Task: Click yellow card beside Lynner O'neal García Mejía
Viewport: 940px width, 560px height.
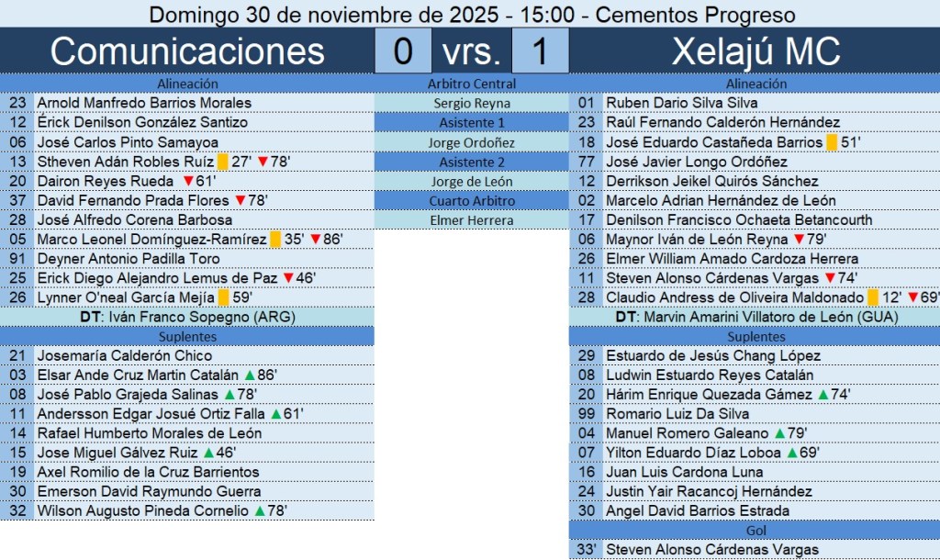Action: click(223, 297)
